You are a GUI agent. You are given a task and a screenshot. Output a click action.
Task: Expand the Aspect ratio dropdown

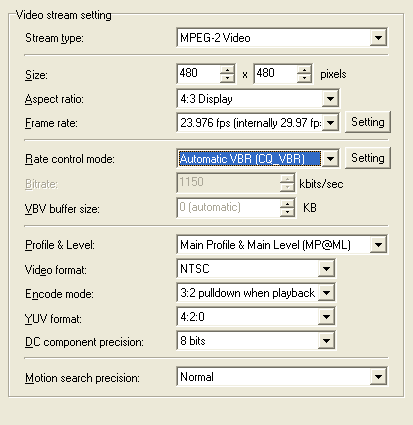330,99
